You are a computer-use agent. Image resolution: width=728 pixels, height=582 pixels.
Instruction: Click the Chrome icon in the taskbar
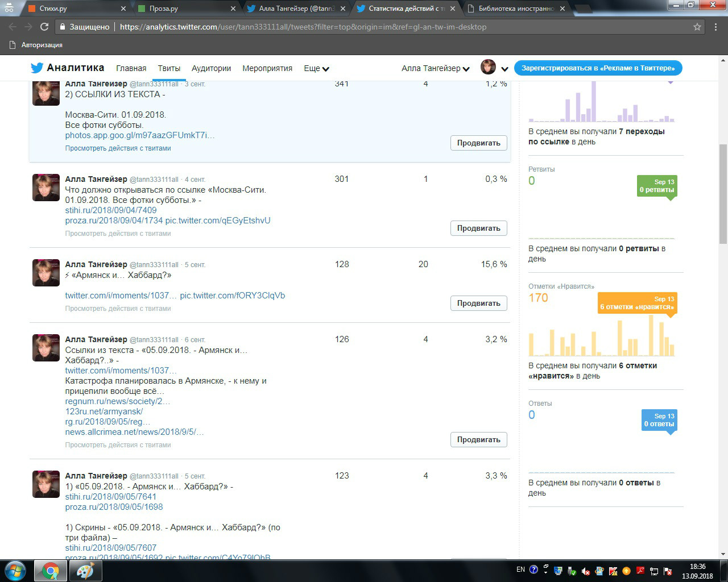click(x=51, y=571)
